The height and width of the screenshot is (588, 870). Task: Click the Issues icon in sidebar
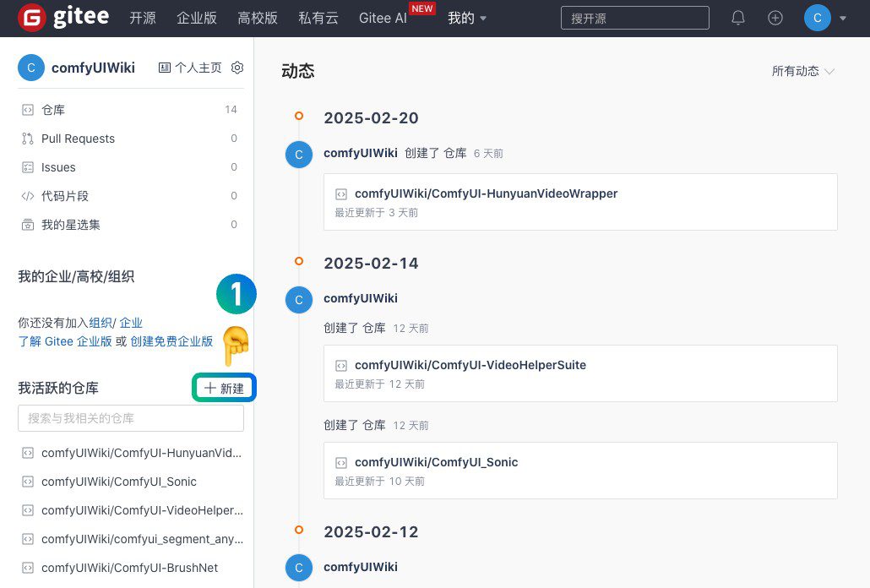[x=28, y=167]
